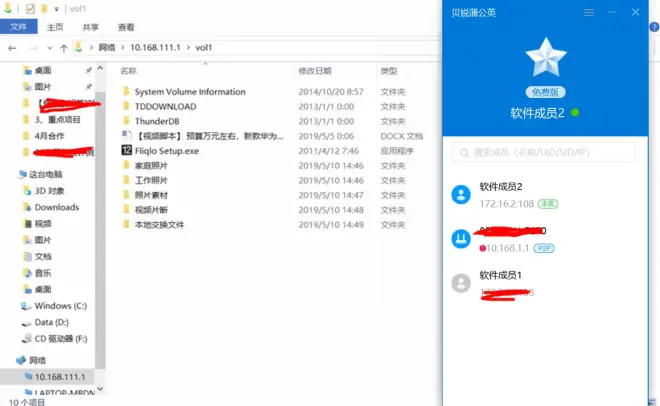The image size is (660, 406).
Task: Select the 工作照片 folder
Action: point(151,180)
